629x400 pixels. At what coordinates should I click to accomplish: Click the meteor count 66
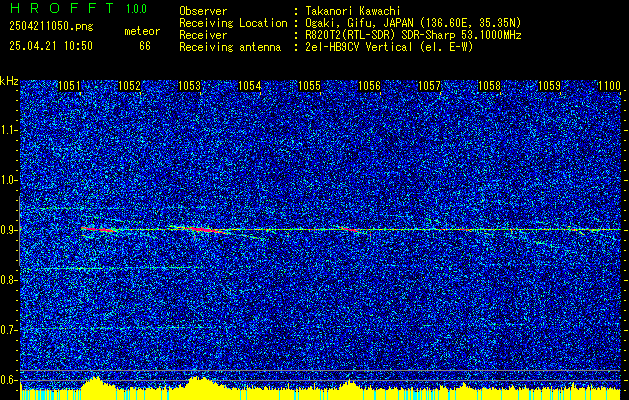[145, 46]
